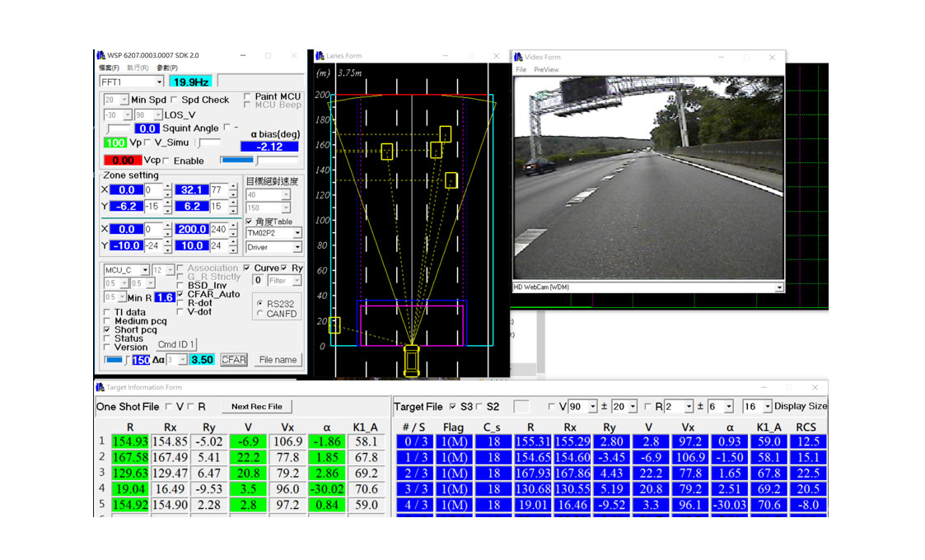Screen dimensions: 925x560
Task: Select the yellow host vehicle car icon
Action: (411, 361)
